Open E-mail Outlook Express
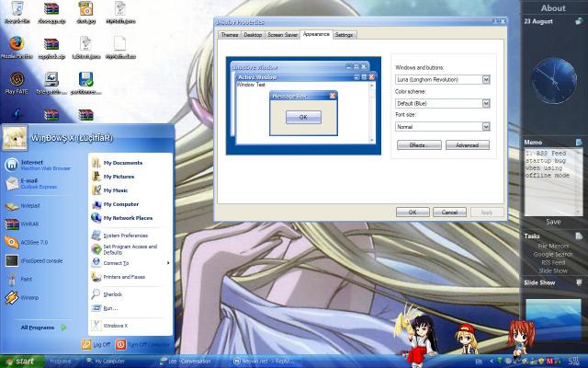Screen dimensions: 588x368 coord(32,183)
